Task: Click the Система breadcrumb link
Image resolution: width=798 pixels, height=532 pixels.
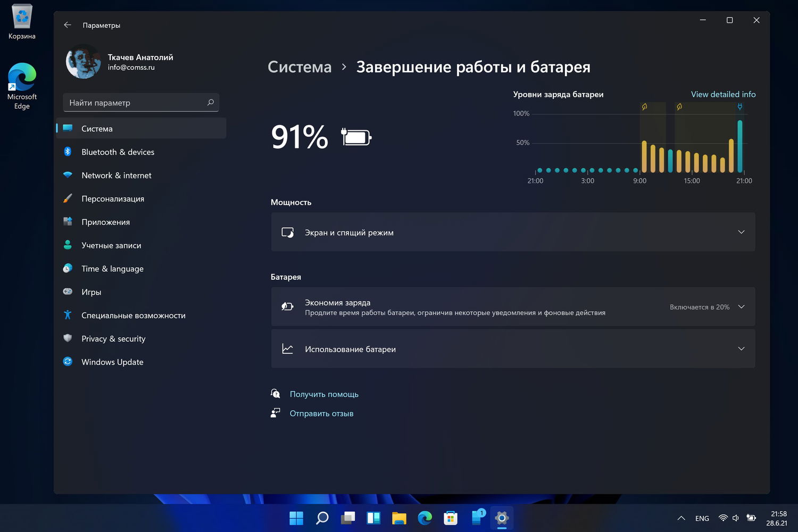Action: [x=300, y=67]
